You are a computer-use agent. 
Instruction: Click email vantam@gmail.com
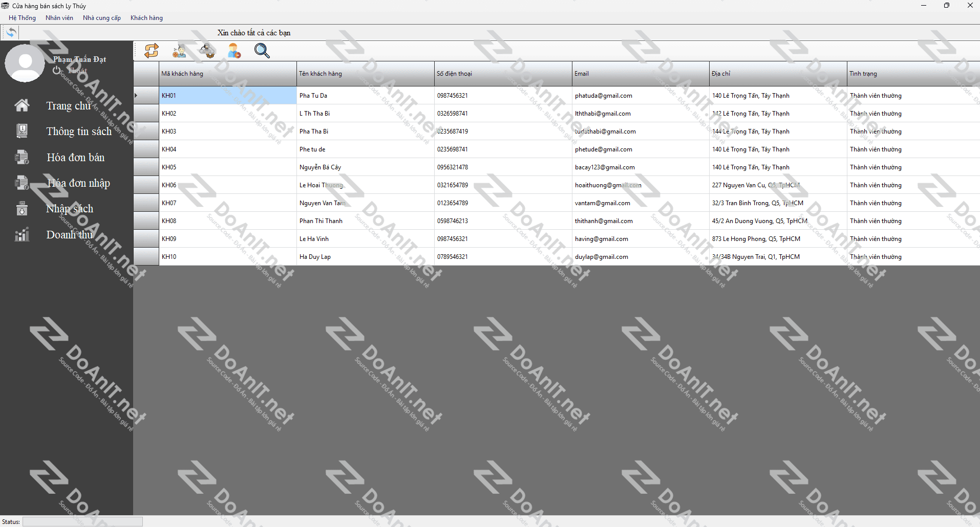[641, 203]
